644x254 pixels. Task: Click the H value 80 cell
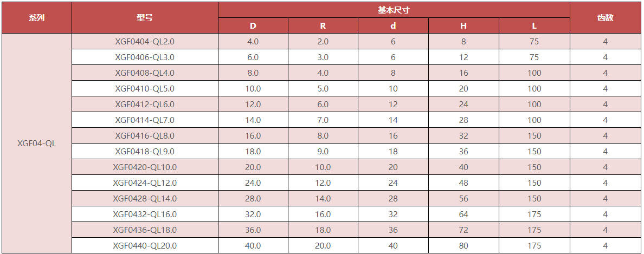pos(463,245)
